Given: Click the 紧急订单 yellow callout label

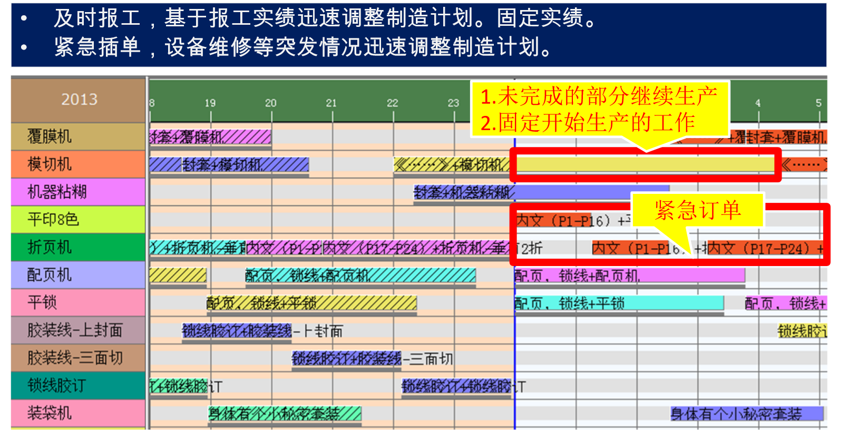Looking at the screenshot, I should click(697, 210).
